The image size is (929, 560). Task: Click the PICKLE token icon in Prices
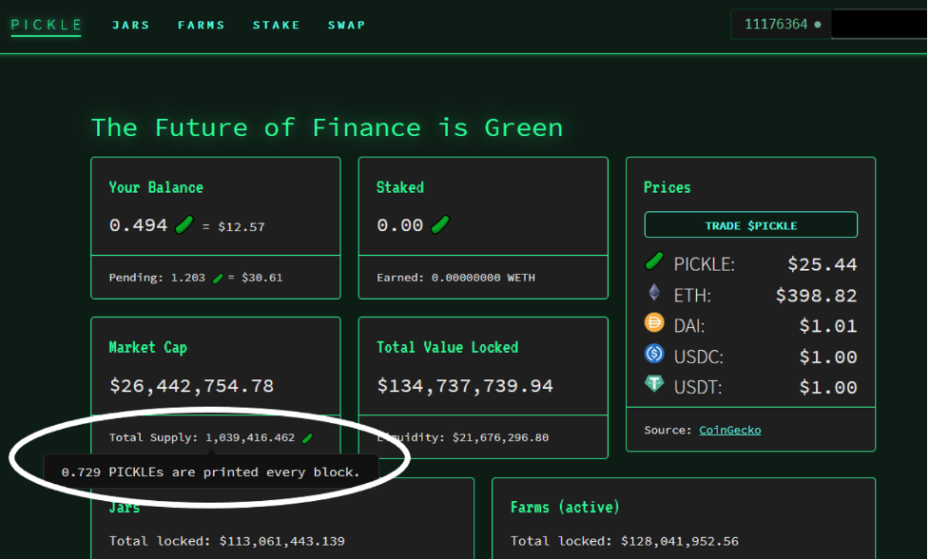654,261
